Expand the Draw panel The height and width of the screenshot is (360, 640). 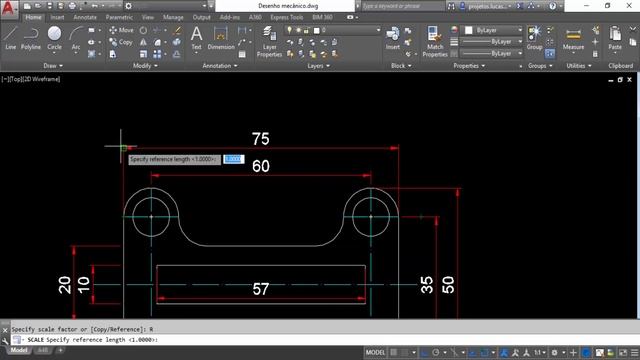click(x=53, y=66)
